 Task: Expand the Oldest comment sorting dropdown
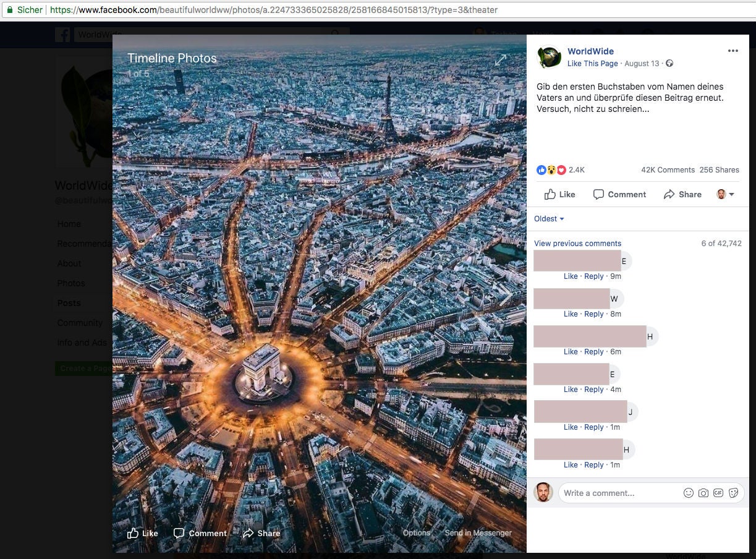(549, 219)
